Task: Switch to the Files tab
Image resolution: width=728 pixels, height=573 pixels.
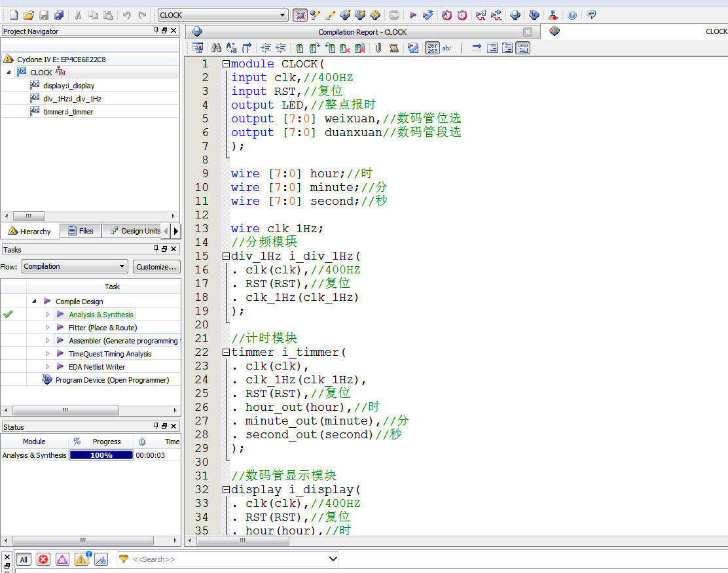Action: [x=81, y=231]
